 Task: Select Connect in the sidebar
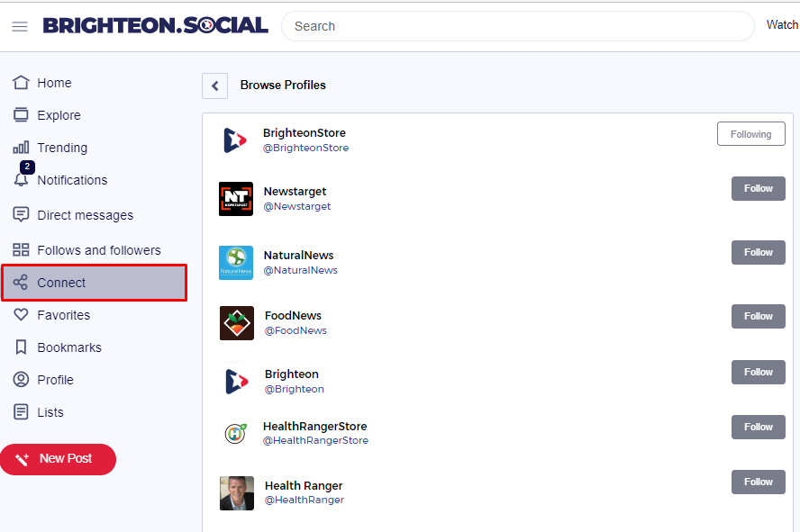[x=95, y=283]
